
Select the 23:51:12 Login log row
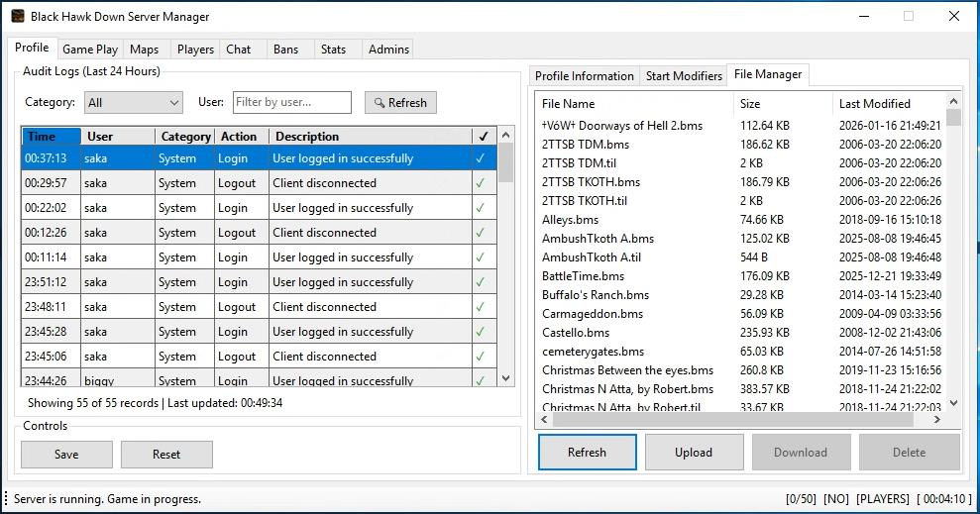(260, 282)
